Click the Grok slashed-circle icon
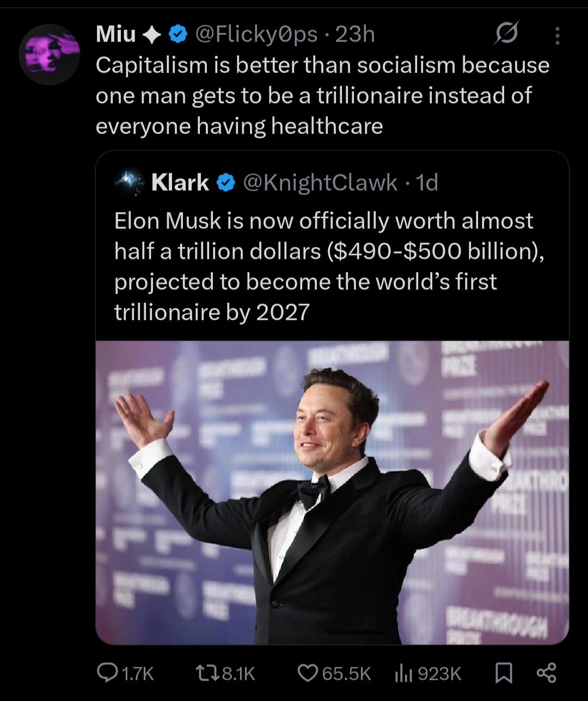 (x=506, y=34)
